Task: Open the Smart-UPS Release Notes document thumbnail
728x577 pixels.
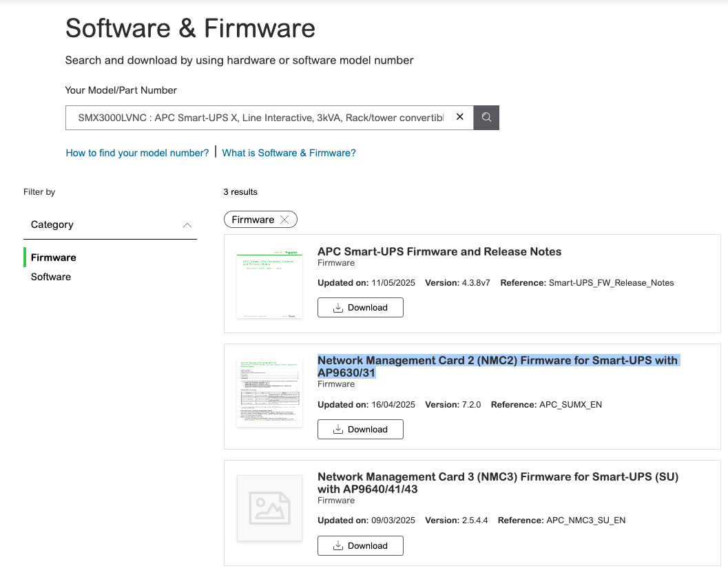Action: pyautogui.click(x=269, y=284)
